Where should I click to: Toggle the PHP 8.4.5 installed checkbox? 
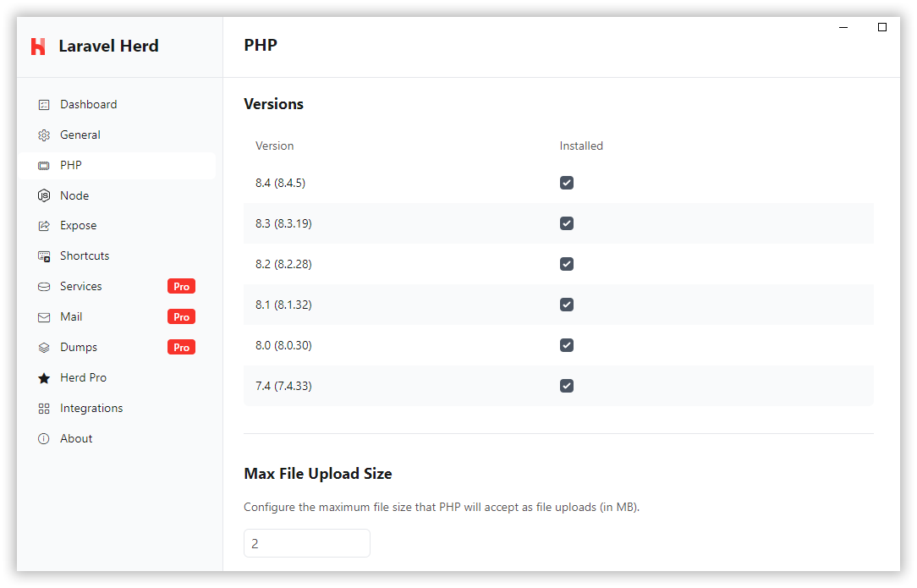[x=566, y=182]
